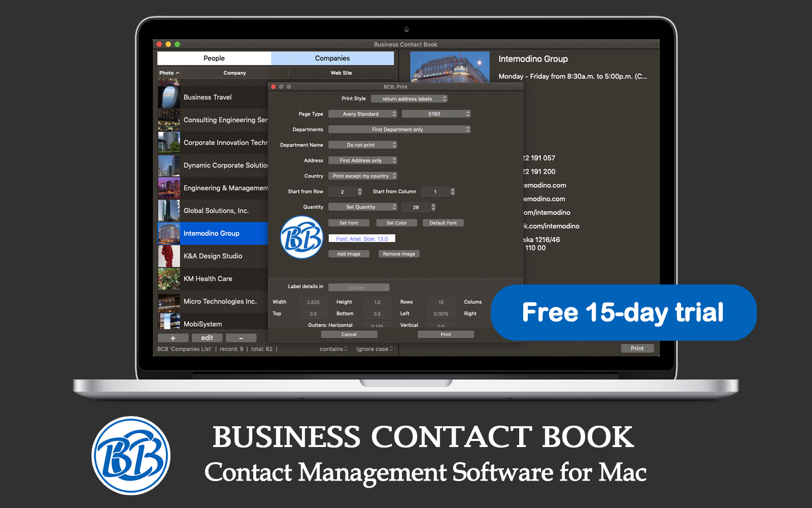Click the Business Travel company name
Viewport: 812px width, 508px height.
208,97
